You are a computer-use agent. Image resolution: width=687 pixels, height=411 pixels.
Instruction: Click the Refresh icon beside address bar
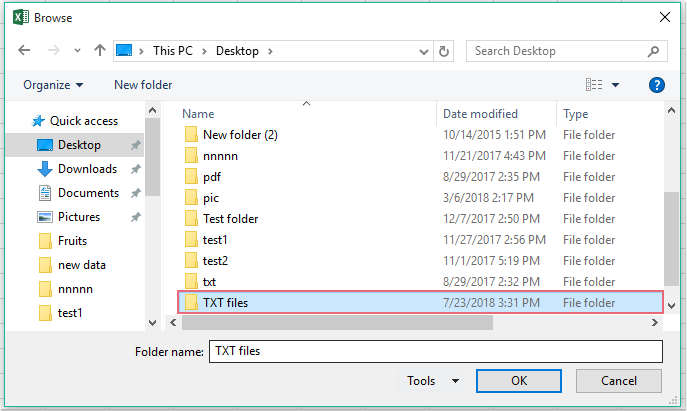point(444,51)
